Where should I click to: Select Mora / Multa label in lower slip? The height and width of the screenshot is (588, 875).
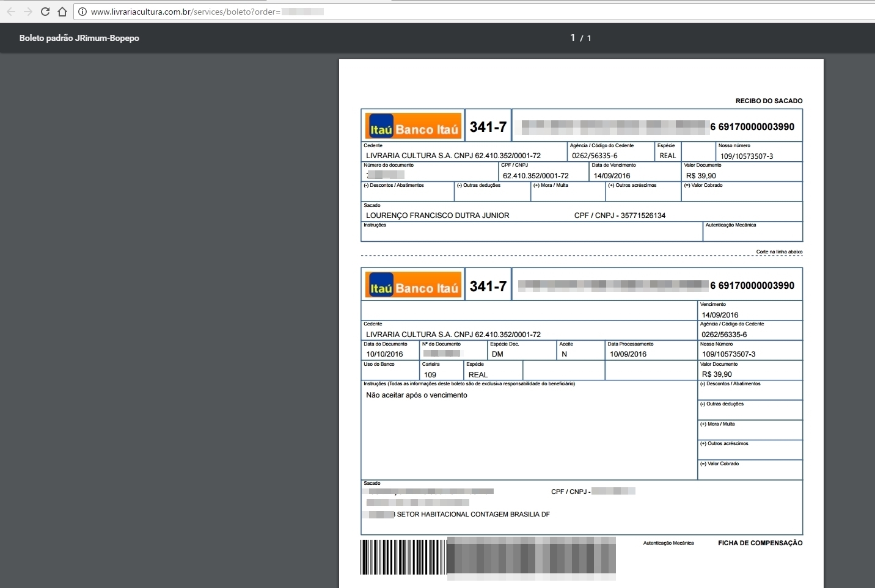point(717,424)
